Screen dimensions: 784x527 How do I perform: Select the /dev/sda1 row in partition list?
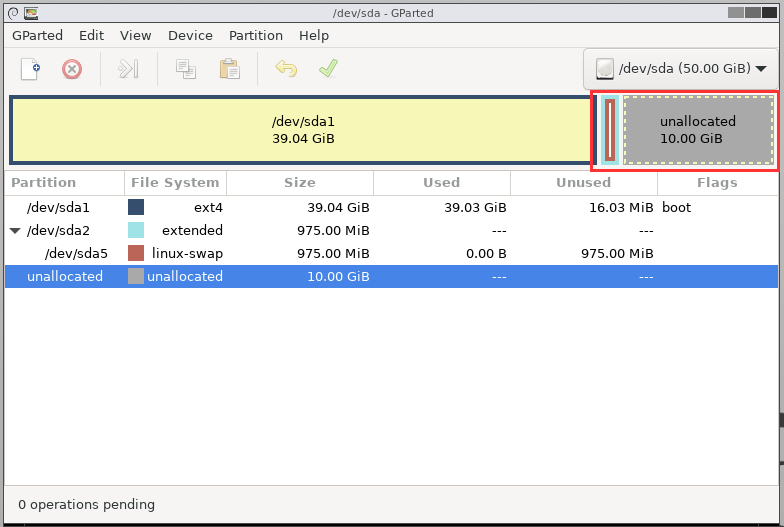[392, 208]
